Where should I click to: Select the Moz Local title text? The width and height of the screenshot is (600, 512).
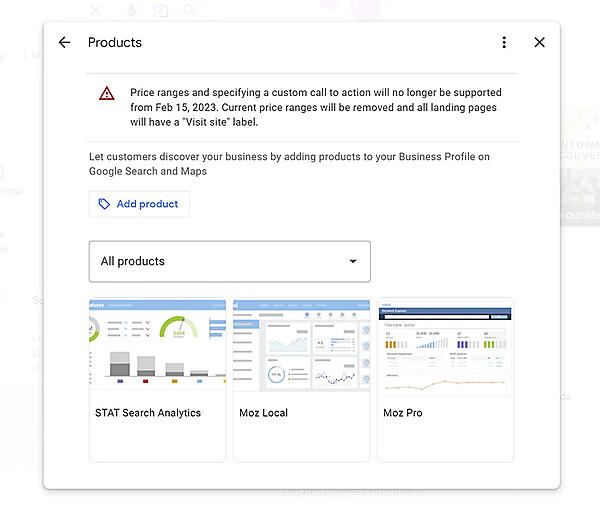click(263, 413)
